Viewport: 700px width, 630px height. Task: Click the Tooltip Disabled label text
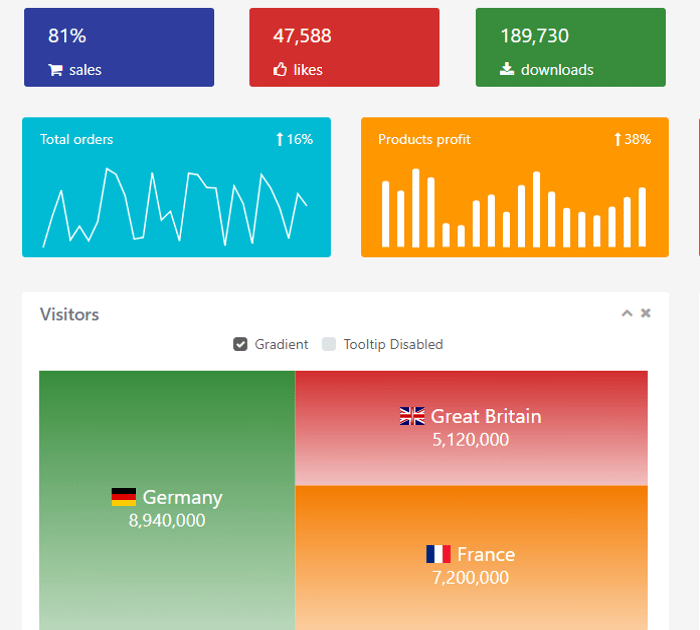(393, 344)
